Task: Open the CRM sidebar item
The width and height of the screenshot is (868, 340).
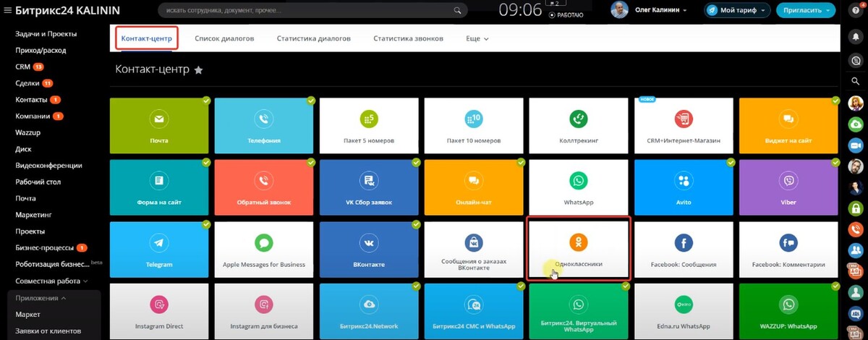Action: click(23, 67)
